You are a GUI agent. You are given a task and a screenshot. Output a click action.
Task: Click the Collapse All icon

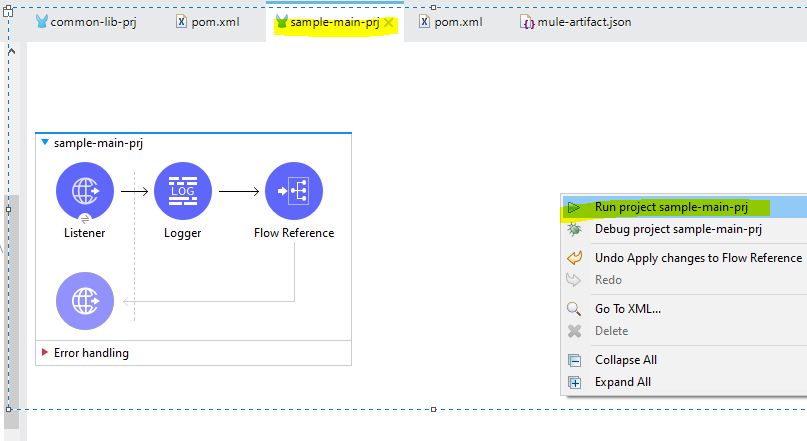tap(574, 360)
